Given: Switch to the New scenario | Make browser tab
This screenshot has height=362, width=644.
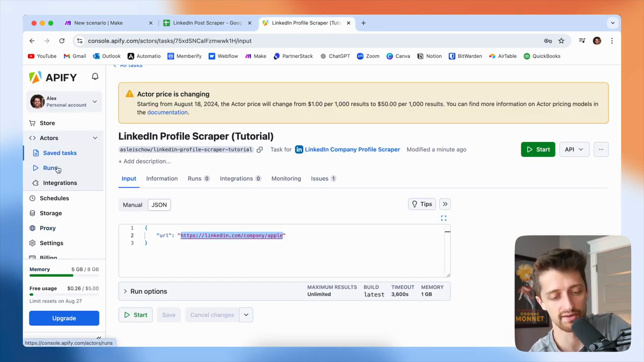Looking at the screenshot, I should tap(109, 23).
